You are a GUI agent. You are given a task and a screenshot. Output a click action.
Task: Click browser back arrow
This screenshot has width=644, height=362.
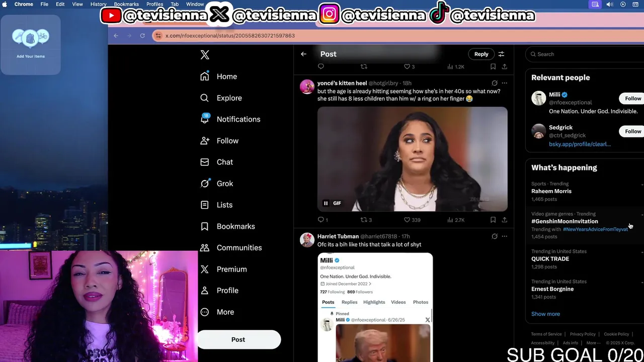pos(116,36)
